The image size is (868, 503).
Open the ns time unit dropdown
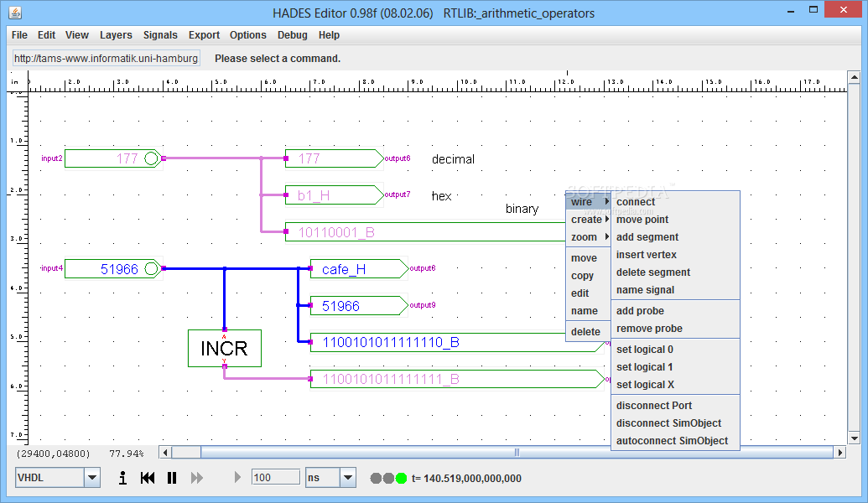pos(348,478)
